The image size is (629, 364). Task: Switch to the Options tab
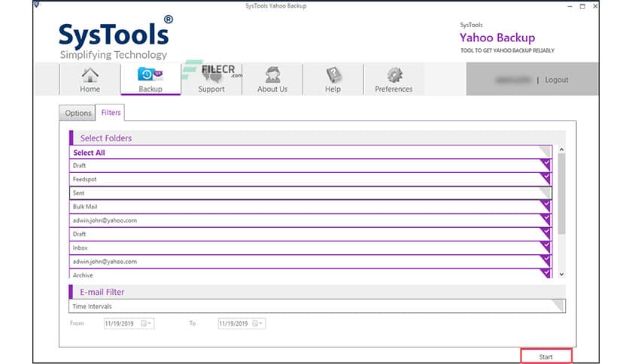pos(77,113)
